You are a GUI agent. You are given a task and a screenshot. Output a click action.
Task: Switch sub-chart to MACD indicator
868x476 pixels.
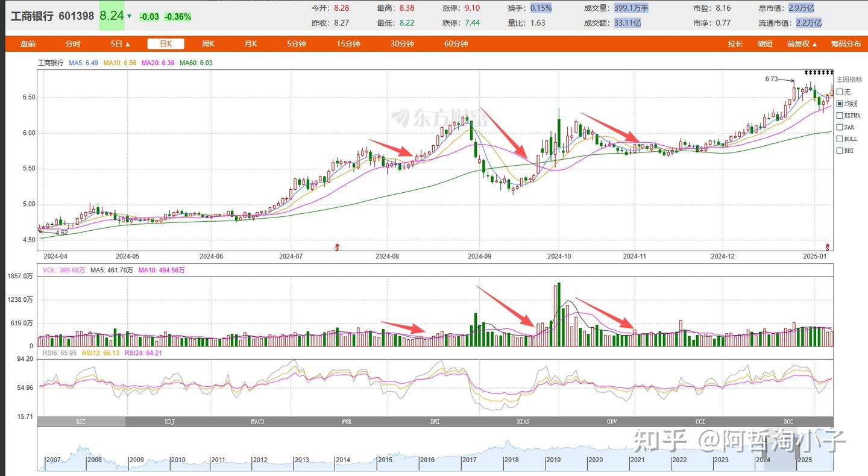(x=258, y=422)
